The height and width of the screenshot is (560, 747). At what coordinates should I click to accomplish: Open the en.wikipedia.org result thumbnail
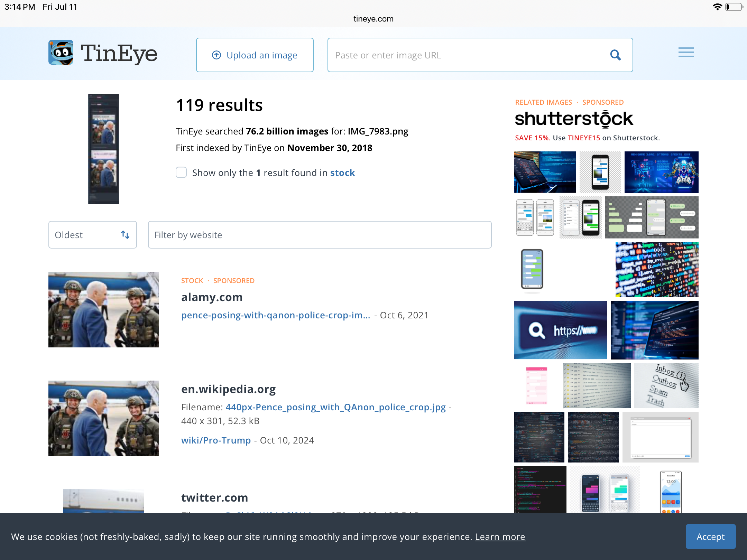click(x=104, y=418)
